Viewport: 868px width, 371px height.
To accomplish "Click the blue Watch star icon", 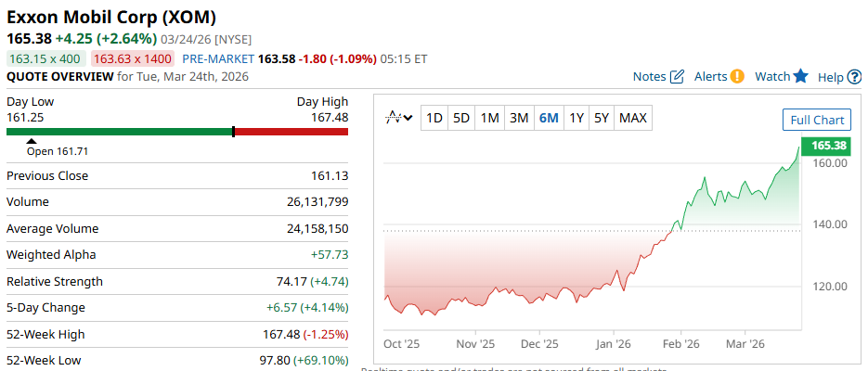I will click(801, 76).
